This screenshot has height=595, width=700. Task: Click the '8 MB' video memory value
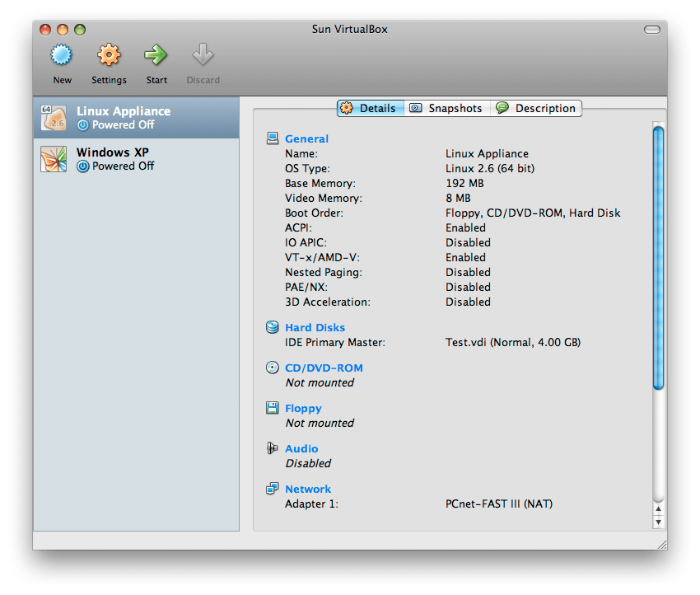(458, 198)
